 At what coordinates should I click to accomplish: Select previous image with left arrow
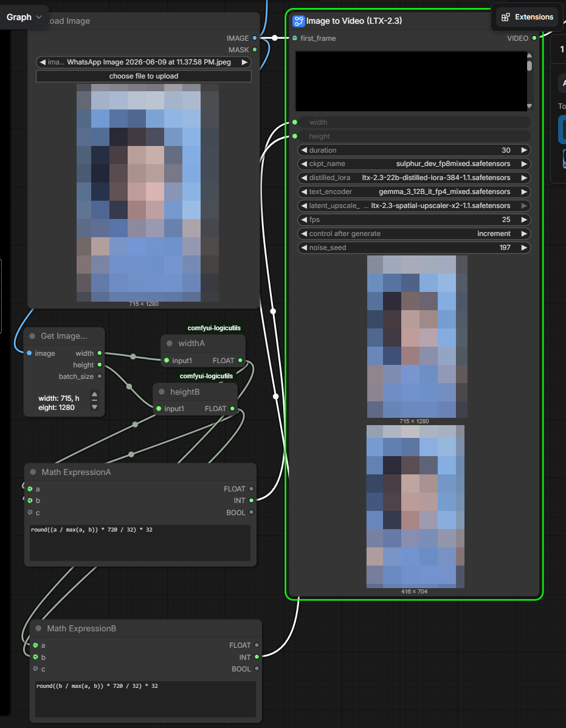point(42,62)
